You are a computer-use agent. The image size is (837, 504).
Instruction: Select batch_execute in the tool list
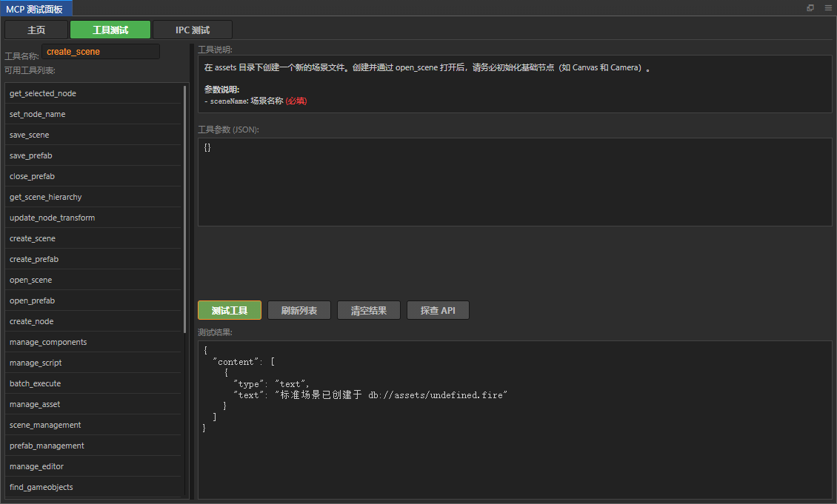click(x=93, y=383)
